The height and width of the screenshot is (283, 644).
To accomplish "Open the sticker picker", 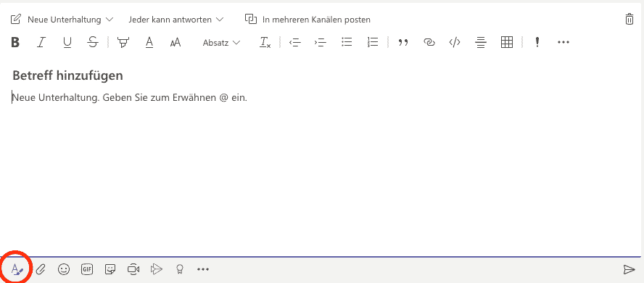I will 110,269.
